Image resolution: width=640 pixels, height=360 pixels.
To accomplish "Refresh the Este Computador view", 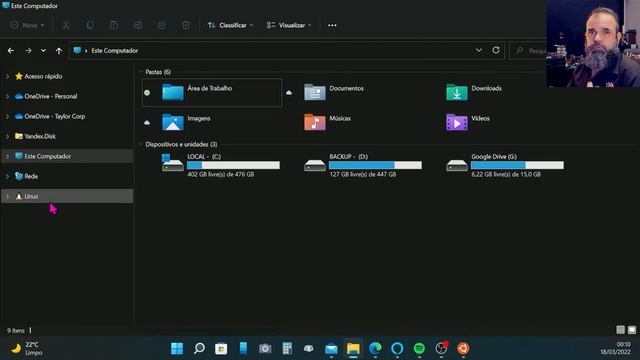I will coord(496,50).
